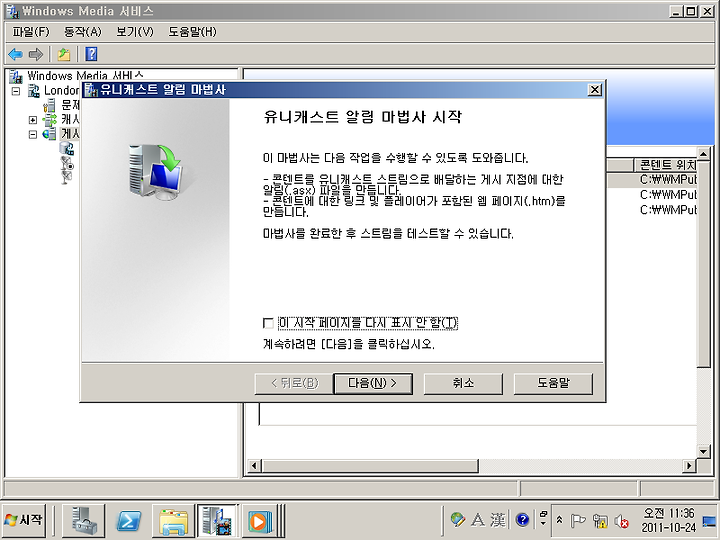Click the network warning tray icon
Image resolution: width=720 pixels, height=540 pixels.
click(600, 521)
